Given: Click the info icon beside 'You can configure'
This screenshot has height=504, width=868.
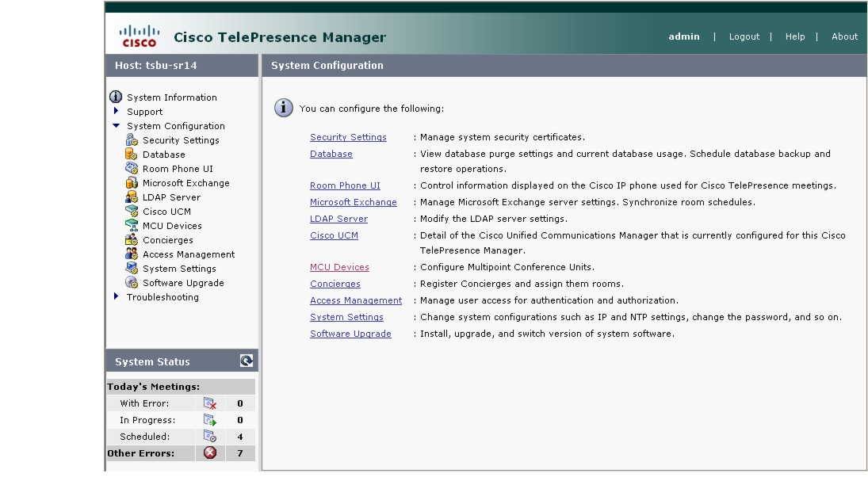Looking at the screenshot, I should [x=284, y=108].
